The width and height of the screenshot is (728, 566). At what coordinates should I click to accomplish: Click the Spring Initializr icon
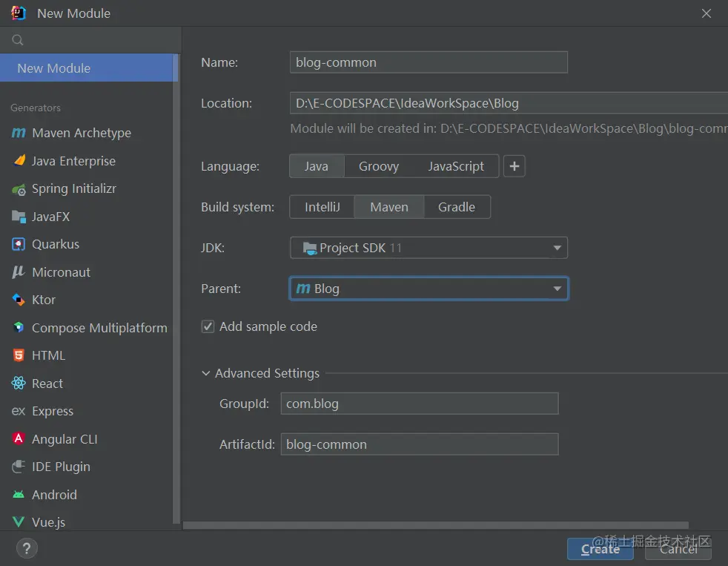click(19, 189)
